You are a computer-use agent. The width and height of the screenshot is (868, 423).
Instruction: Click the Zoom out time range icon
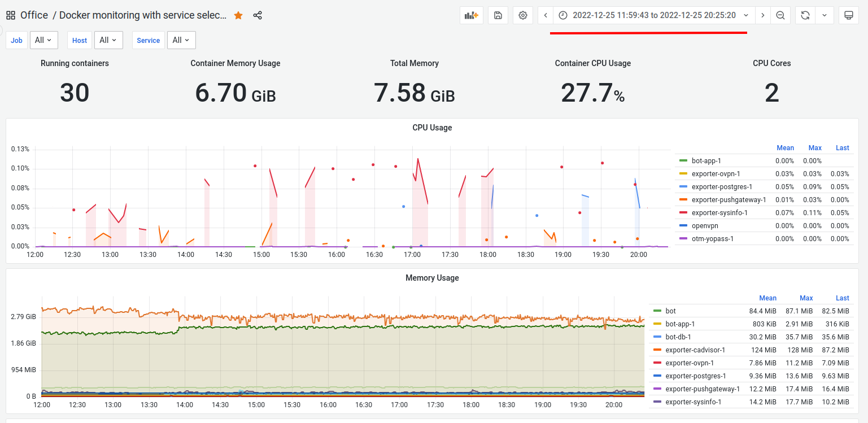tap(780, 15)
